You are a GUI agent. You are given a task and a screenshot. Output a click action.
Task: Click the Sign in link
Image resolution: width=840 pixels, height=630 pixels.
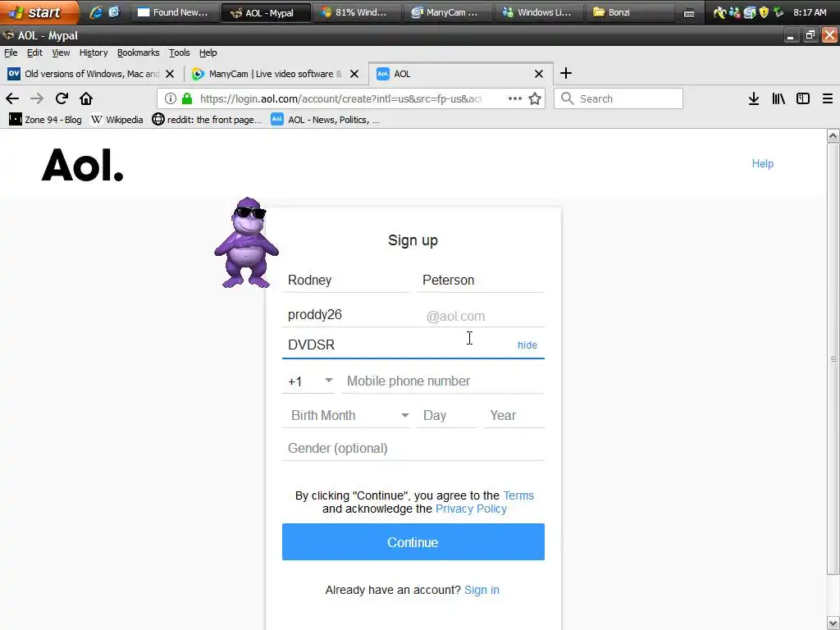(x=482, y=590)
